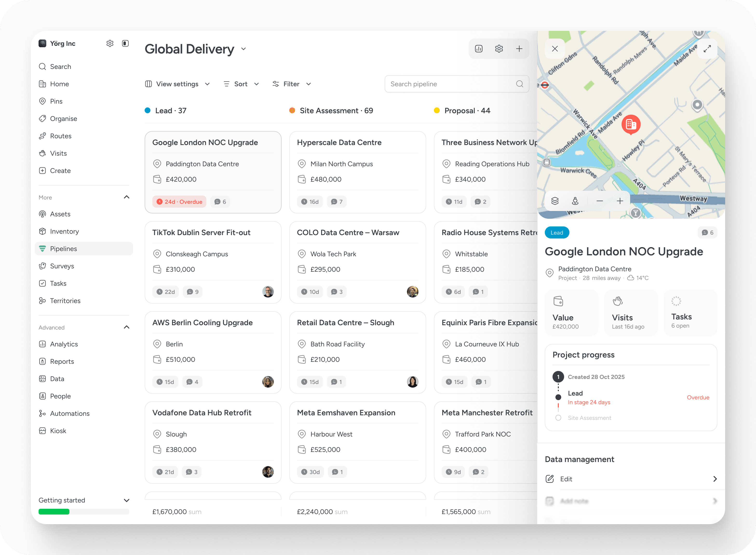The width and height of the screenshot is (756, 555).
Task: Open workspace settings gear next to Yörg Inc
Action: click(110, 43)
